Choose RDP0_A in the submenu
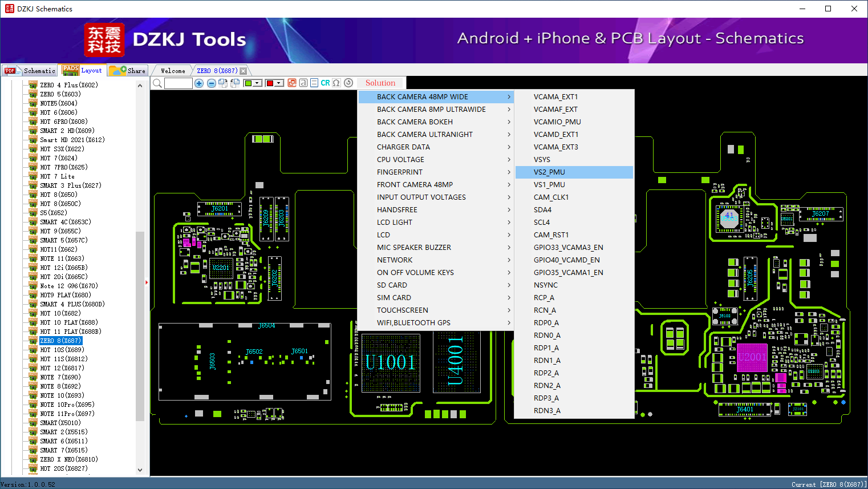The width and height of the screenshot is (868, 489). [x=574, y=323]
